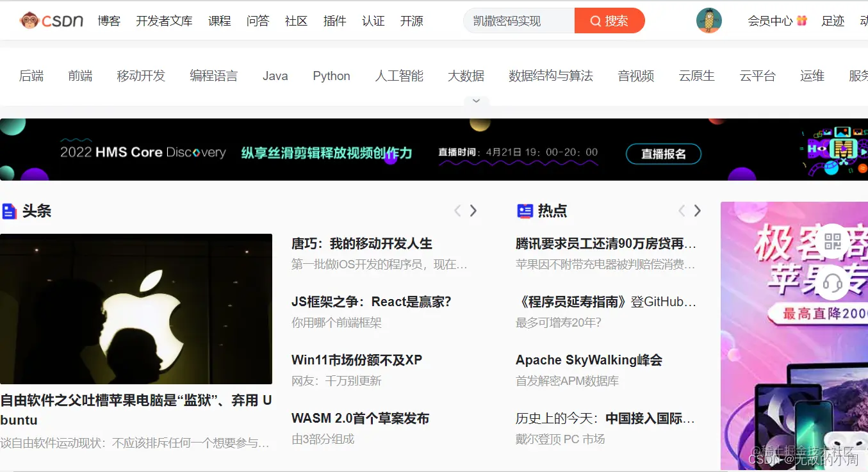Viewport: 868px width, 472px height.
Task: Open the 课程 menu item
Action: (x=219, y=21)
